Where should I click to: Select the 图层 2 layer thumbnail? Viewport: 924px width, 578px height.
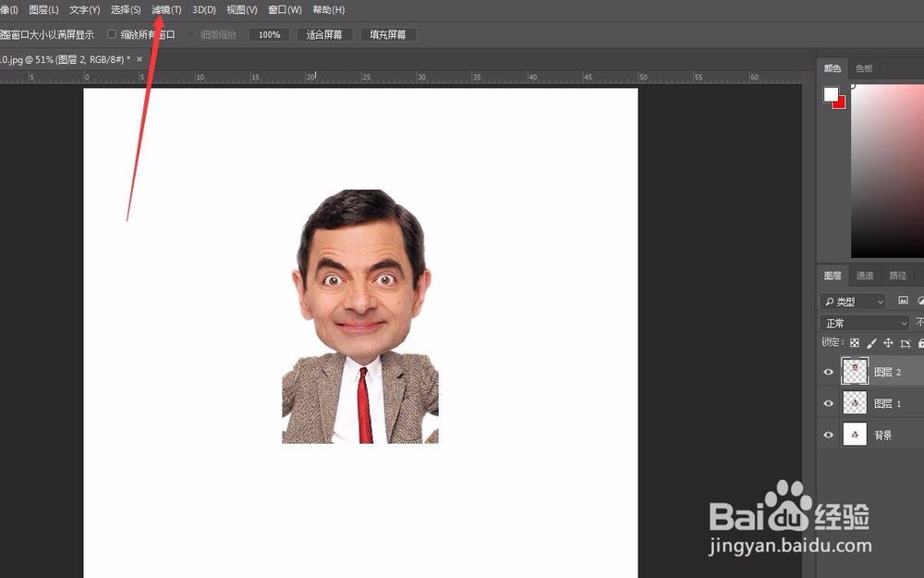(855, 372)
